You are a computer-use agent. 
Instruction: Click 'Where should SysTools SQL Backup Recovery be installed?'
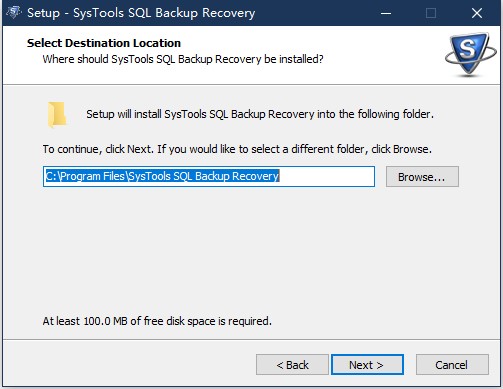[183, 59]
